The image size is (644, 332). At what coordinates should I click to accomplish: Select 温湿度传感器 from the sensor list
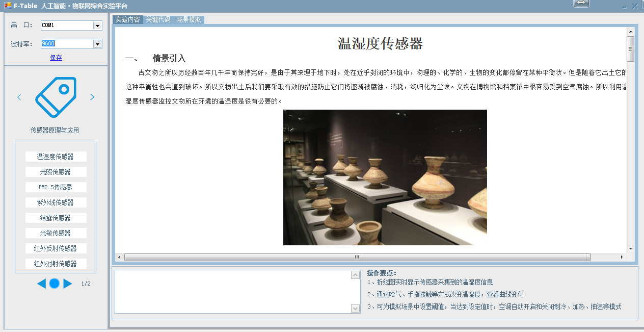[x=56, y=157]
